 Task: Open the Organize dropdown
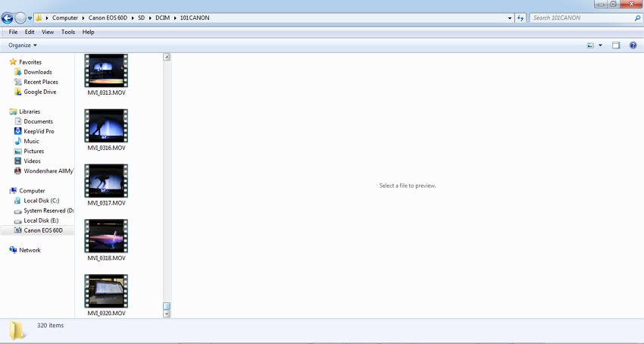(x=23, y=45)
